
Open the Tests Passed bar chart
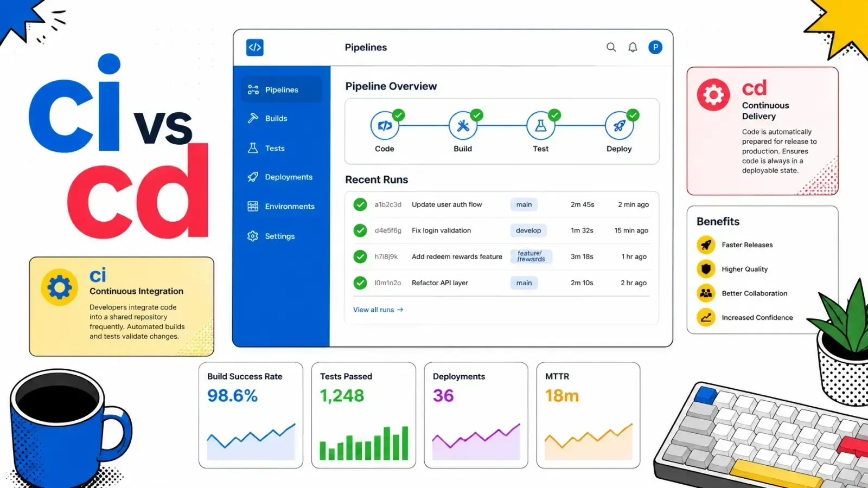pos(364,443)
